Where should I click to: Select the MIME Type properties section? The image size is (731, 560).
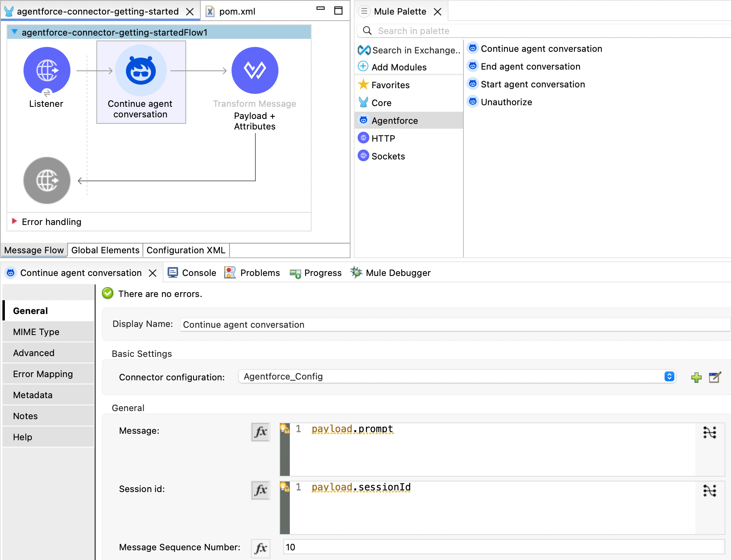click(49, 332)
